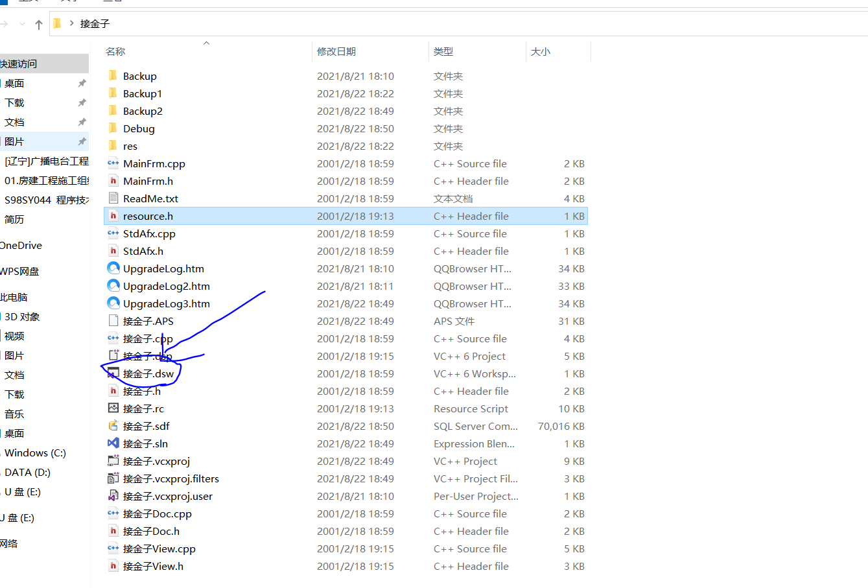Click the 70,016 KB size of 接金子.sdf
This screenshot has height=588, width=868.
pos(561,426)
